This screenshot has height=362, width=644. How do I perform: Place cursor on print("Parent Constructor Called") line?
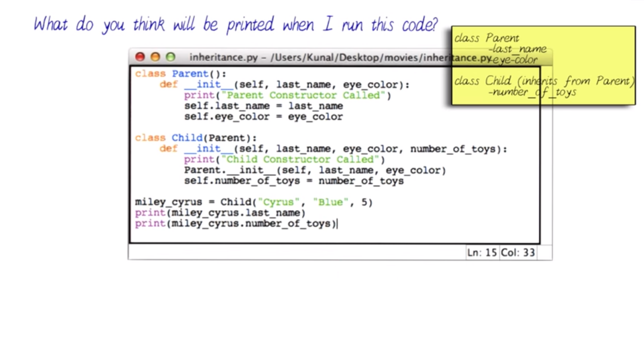pyautogui.click(x=288, y=95)
